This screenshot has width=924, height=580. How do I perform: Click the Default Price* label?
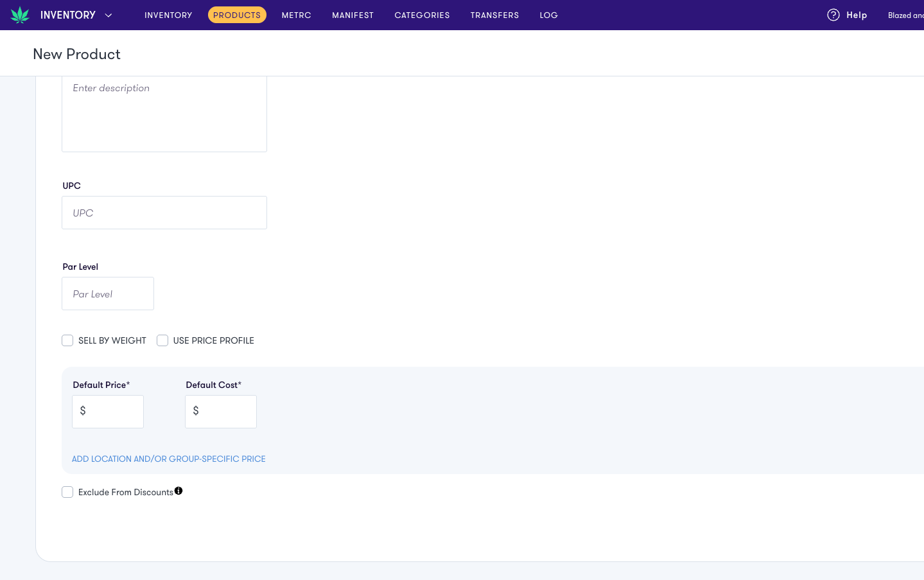[x=101, y=385]
